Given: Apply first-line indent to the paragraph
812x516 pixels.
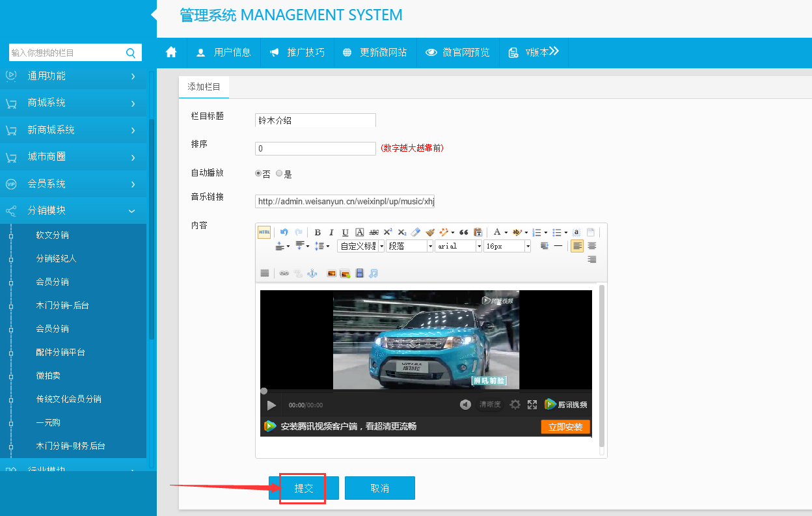Looking at the screenshot, I should tap(545, 246).
